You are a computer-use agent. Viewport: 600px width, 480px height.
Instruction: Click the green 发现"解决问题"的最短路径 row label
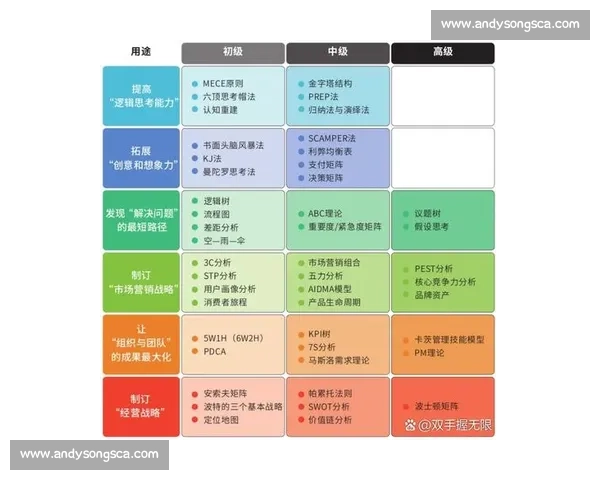pyautogui.click(x=141, y=220)
